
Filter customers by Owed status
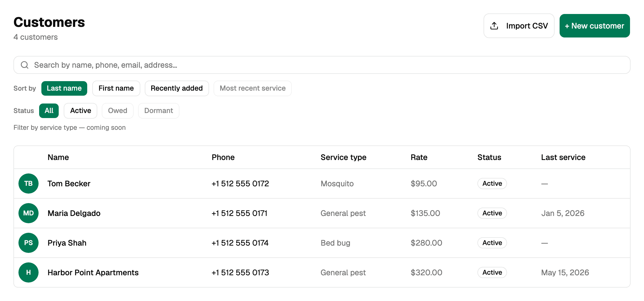(x=118, y=111)
